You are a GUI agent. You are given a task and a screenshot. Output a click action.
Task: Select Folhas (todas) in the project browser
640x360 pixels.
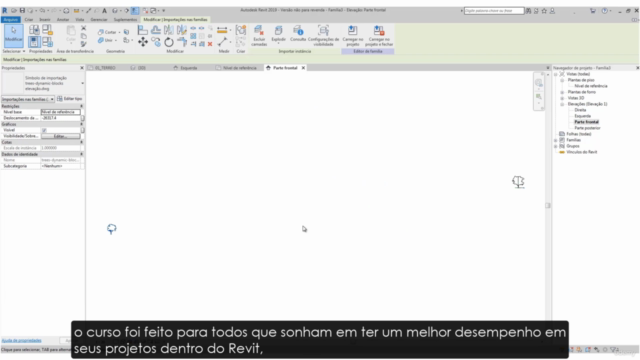click(578, 134)
